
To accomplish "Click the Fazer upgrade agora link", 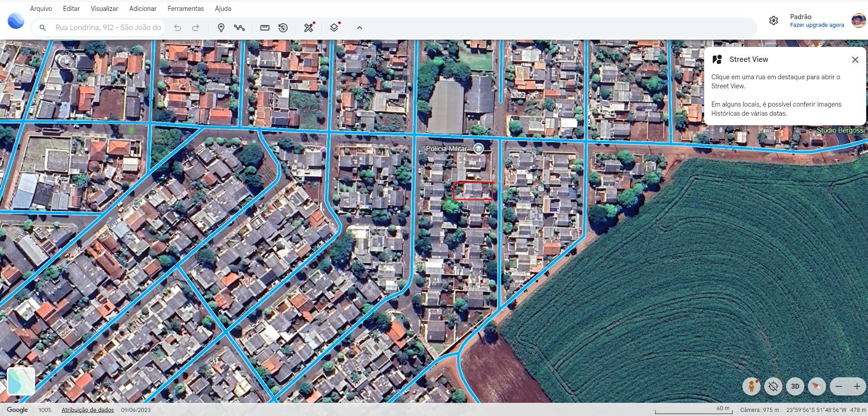I will pyautogui.click(x=817, y=25).
